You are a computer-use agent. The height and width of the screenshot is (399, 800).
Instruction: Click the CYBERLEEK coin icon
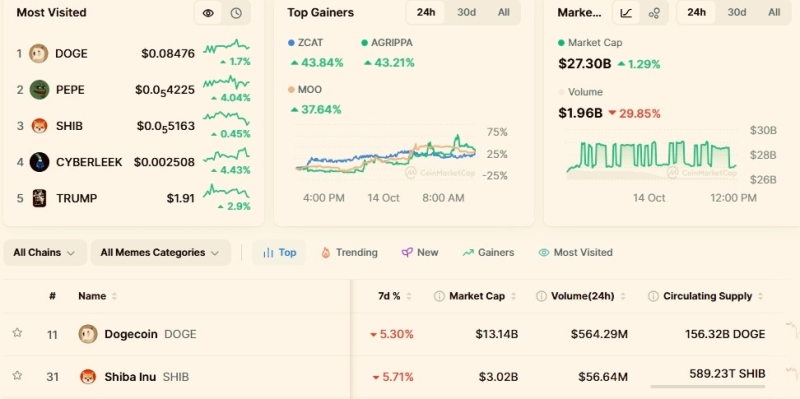39,162
